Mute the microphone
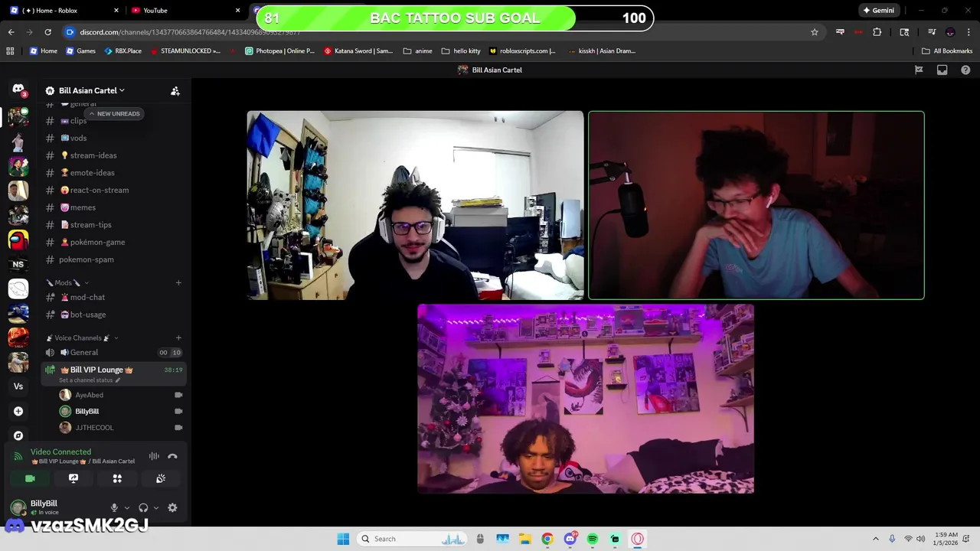 click(x=114, y=507)
